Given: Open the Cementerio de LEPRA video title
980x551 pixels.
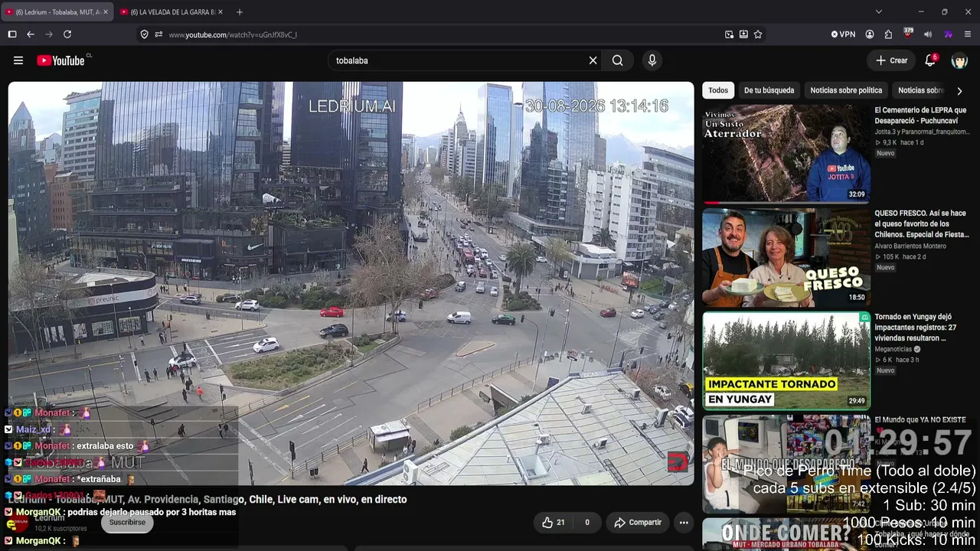Looking at the screenshot, I should 920,115.
